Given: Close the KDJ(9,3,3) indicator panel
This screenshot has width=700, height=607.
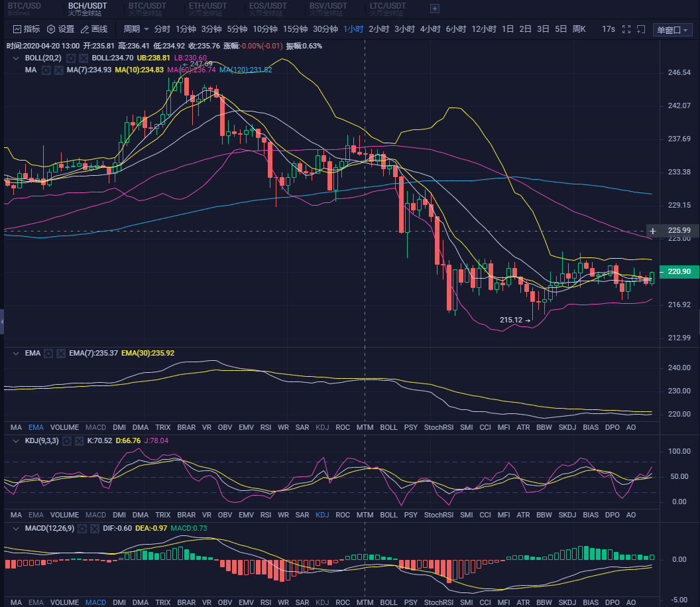Looking at the screenshot, I should coord(79,440).
